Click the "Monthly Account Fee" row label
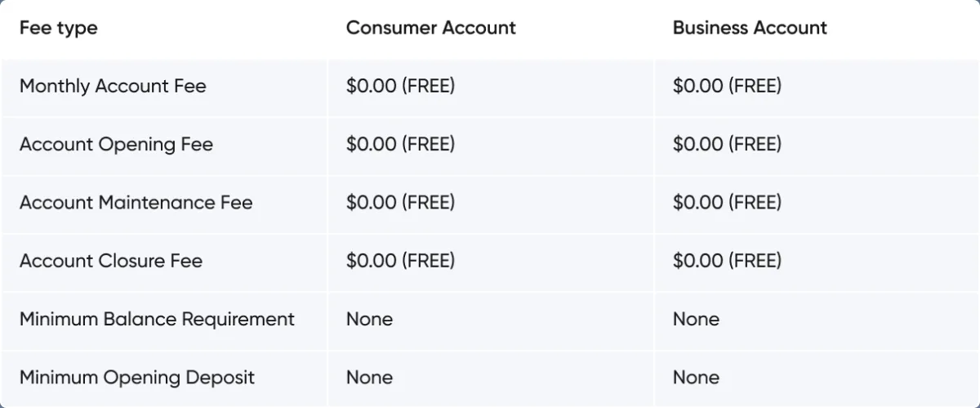Screen dimensions: 980x408 113,86
